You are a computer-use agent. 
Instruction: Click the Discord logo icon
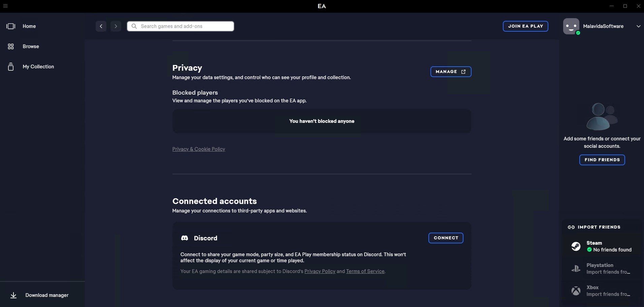pyautogui.click(x=185, y=238)
